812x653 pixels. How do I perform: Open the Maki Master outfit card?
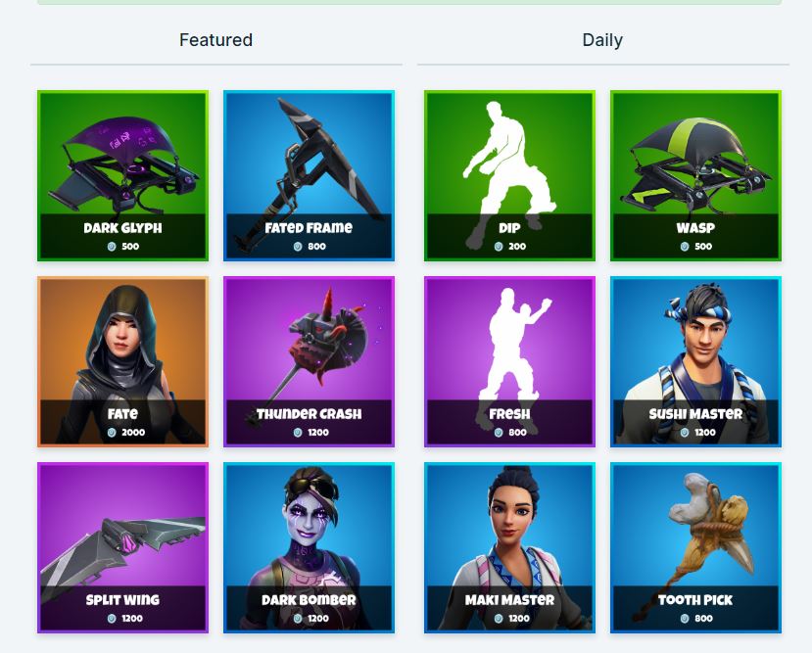click(509, 547)
